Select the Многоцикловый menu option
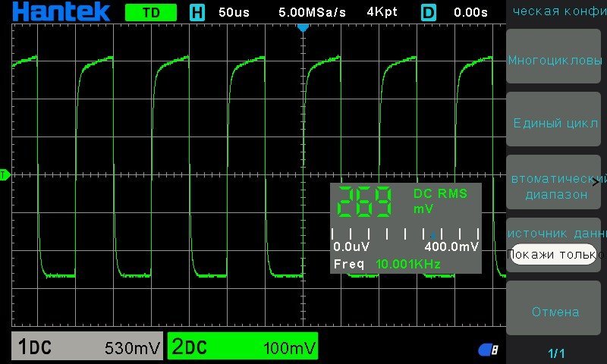Viewport: 607px width, 364px height. coord(555,61)
